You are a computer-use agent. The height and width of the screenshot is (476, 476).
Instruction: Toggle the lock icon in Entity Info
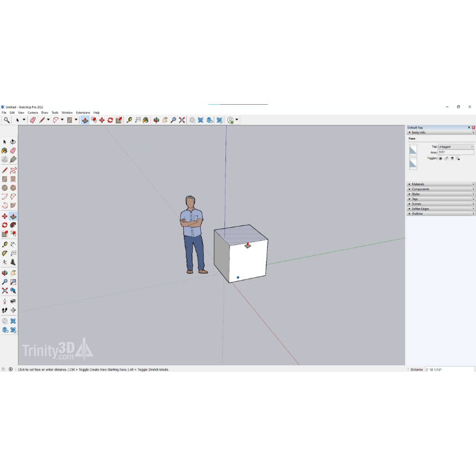pos(446,159)
